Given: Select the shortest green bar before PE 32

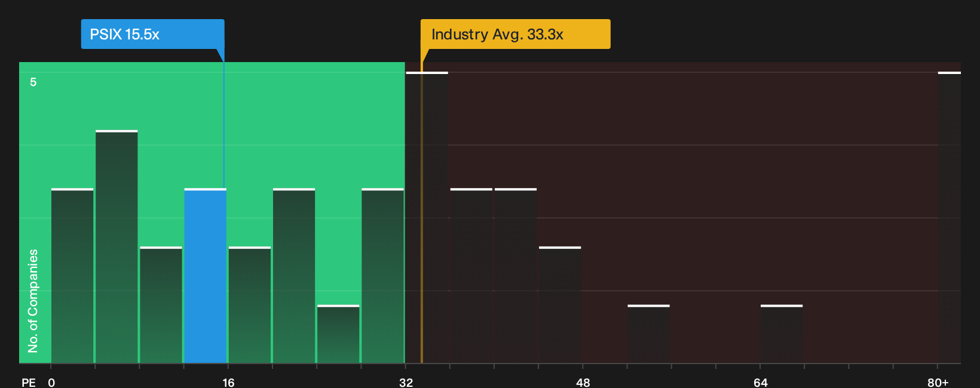Looking at the screenshot, I should click(x=338, y=334).
